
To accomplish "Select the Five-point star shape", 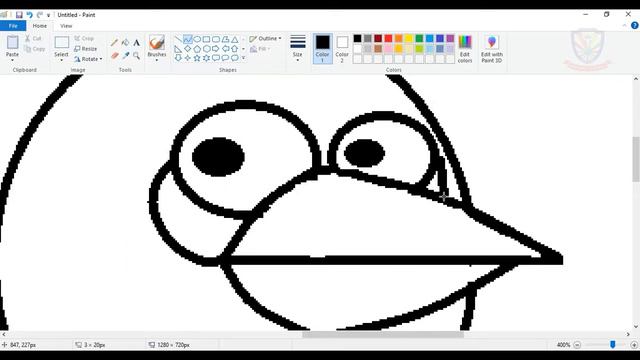I will click(197, 58).
